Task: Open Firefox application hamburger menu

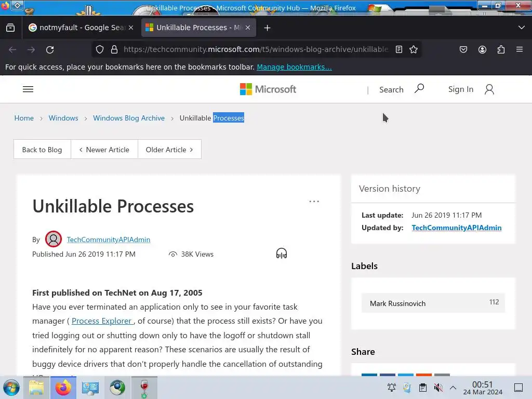Action: click(x=520, y=49)
